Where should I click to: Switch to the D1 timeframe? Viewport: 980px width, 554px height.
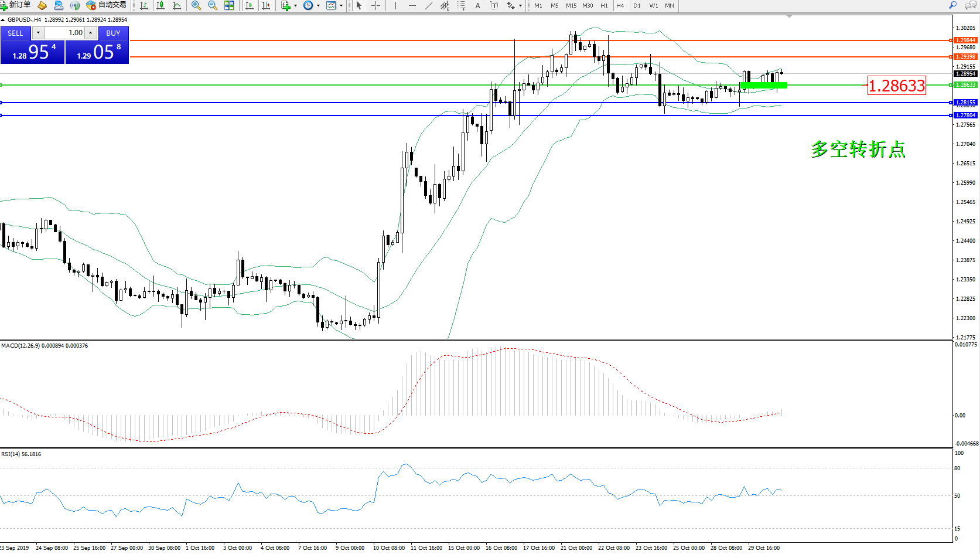(x=637, y=5)
